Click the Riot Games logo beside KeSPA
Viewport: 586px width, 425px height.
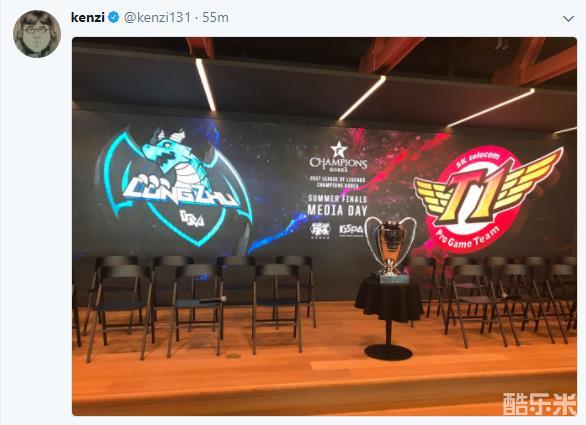click(x=320, y=230)
